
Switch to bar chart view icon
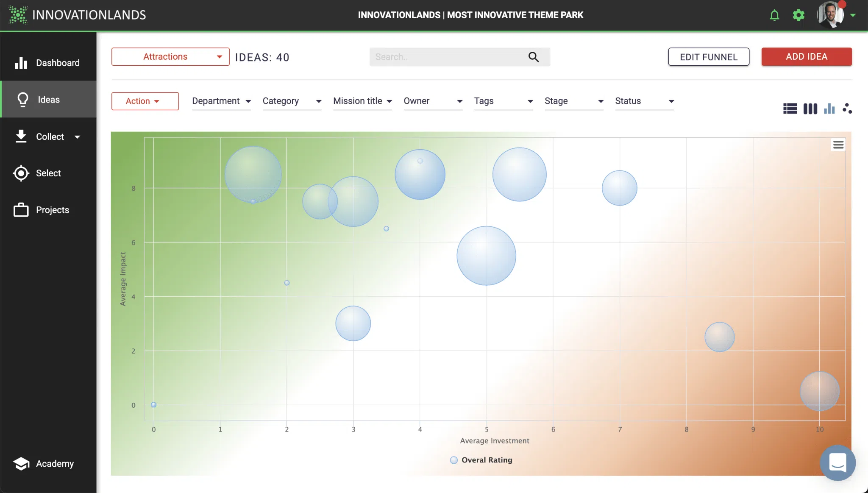point(829,109)
